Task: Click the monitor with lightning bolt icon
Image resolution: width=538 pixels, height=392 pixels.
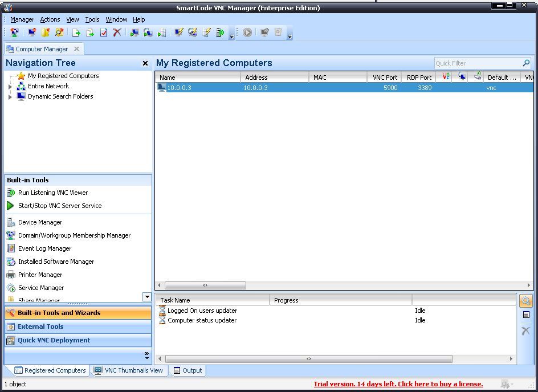Action: click(x=179, y=32)
